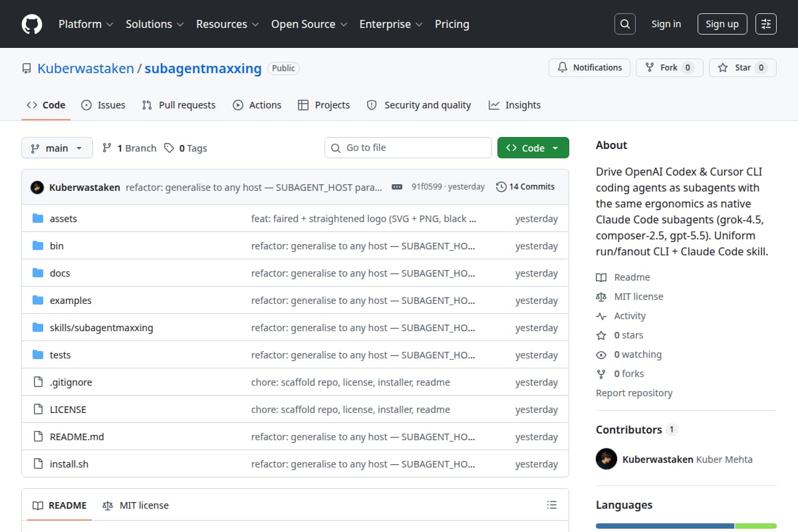
Task: Click the GitHub logo in the header
Action: pyautogui.click(x=32, y=24)
